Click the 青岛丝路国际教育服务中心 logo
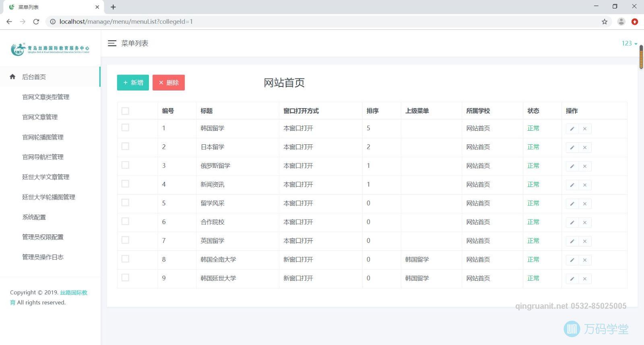The image size is (644, 345). click(50, 49)
